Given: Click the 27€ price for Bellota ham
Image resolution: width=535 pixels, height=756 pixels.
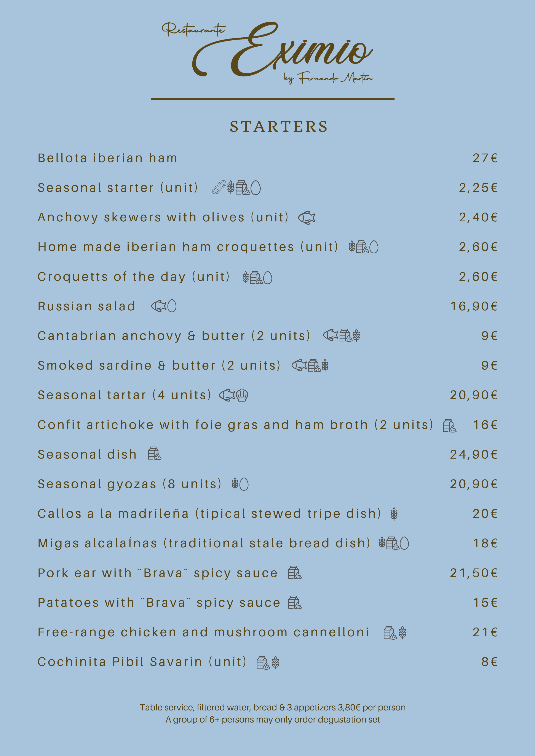Looking at the screenshot, I should click(x=485, y=158).
